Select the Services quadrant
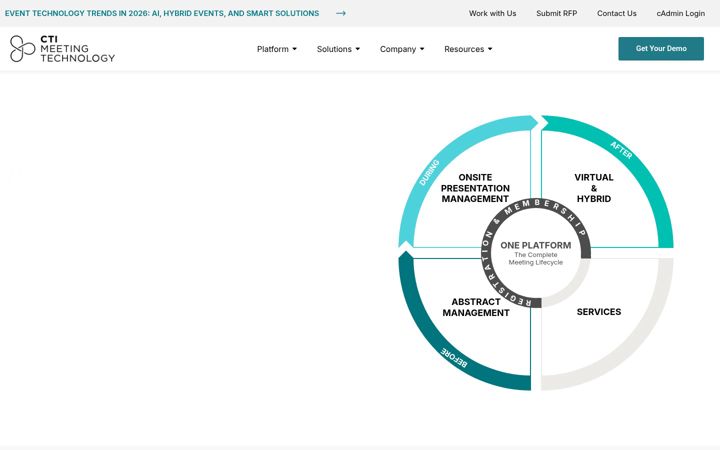720x450 pixels. tap(599, 312)
